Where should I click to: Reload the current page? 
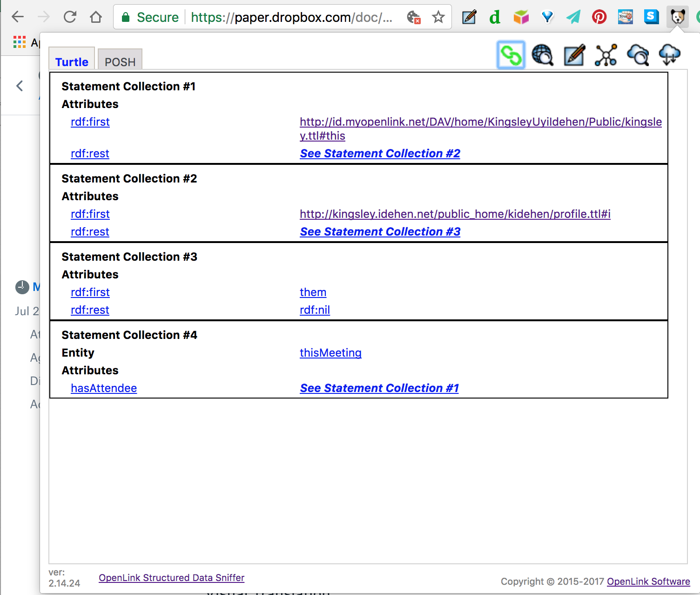(70, 17)
